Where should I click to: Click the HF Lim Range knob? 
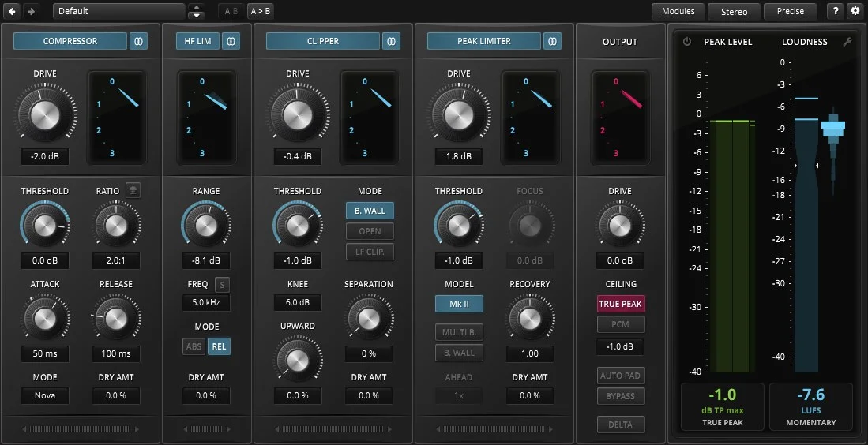(206, 225)
